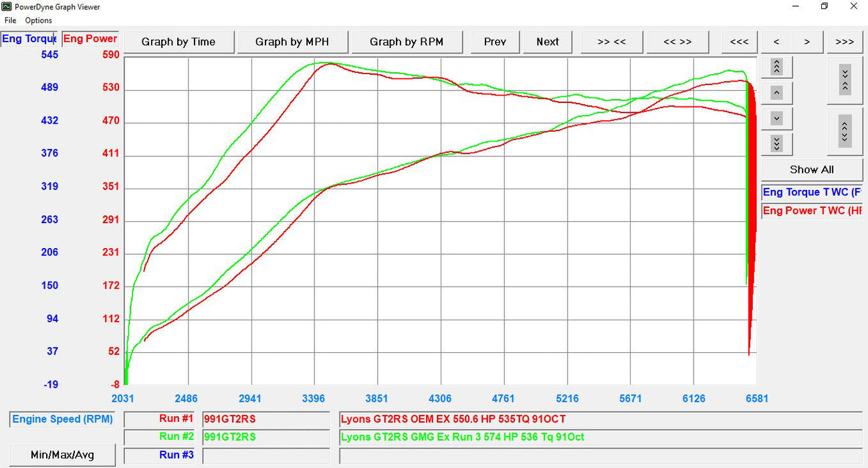
Task: Switch to Graph by MPH
Action: pyautogui.click(x=292, y=41)
